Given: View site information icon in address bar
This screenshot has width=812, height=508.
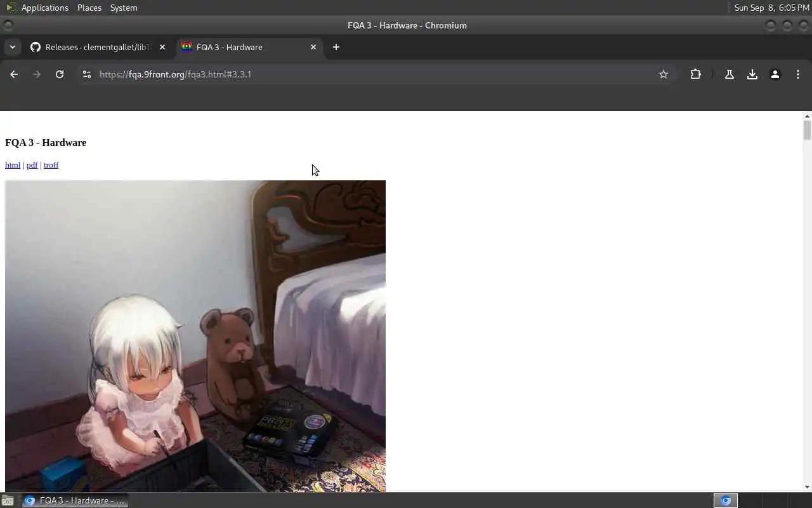Looking at the screenshot, I should point(87,74).
